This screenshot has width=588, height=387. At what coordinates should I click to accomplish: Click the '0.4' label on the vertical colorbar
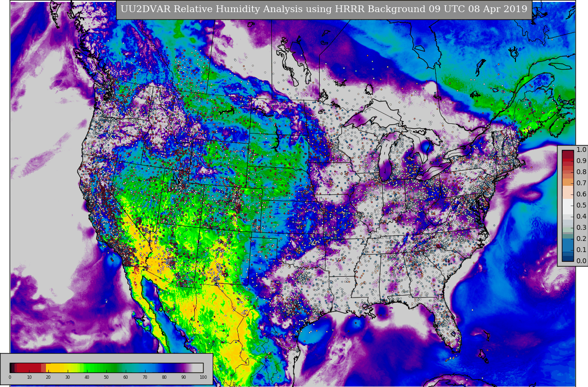tap(581, 217)
